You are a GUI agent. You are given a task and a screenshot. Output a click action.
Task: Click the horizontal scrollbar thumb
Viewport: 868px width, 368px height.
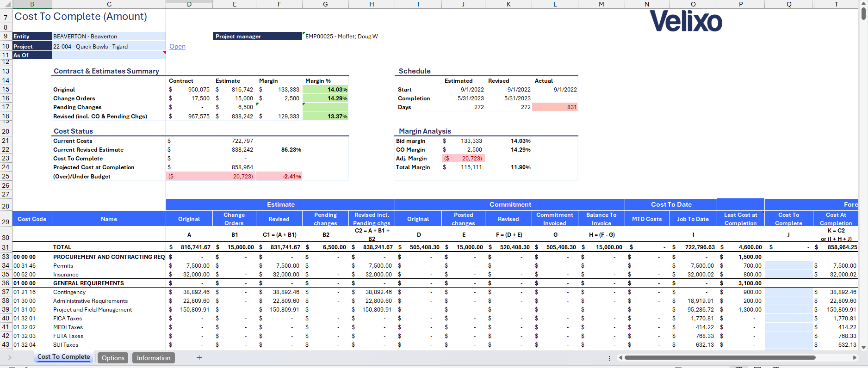coord(720,357)
